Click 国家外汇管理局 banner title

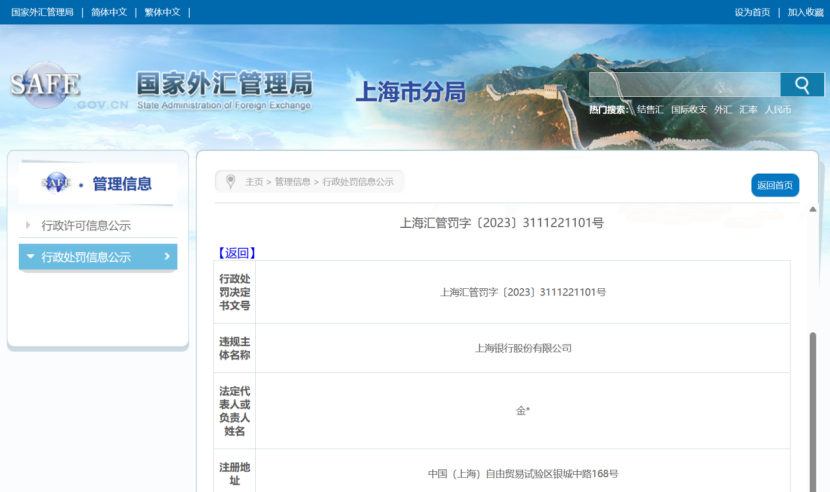tap(224, 84)
